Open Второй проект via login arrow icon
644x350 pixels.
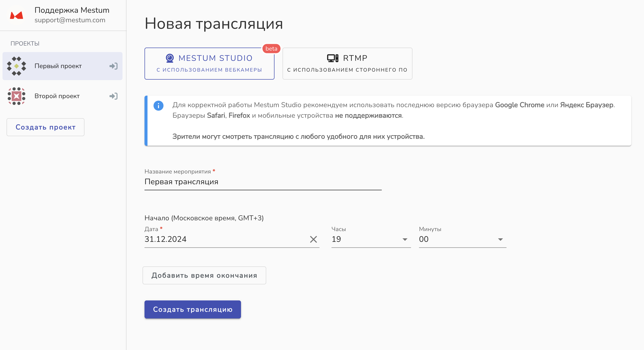(x=113, y=96)
